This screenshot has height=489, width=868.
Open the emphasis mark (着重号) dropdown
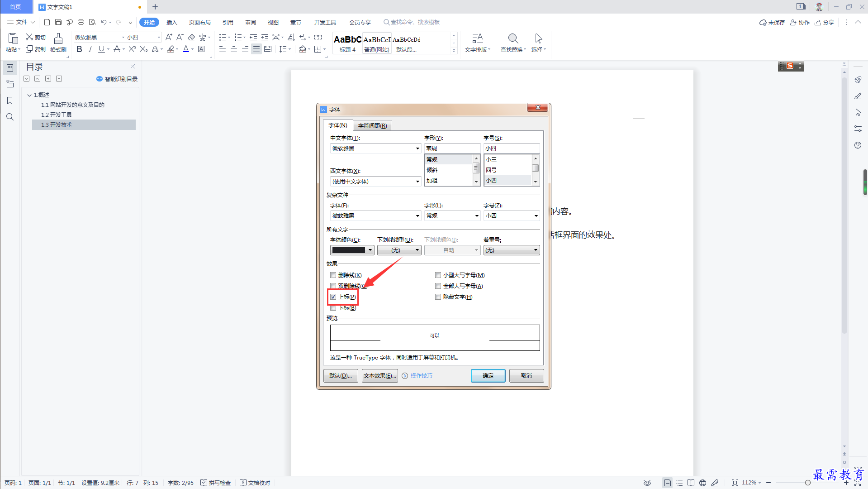[512, 250]
